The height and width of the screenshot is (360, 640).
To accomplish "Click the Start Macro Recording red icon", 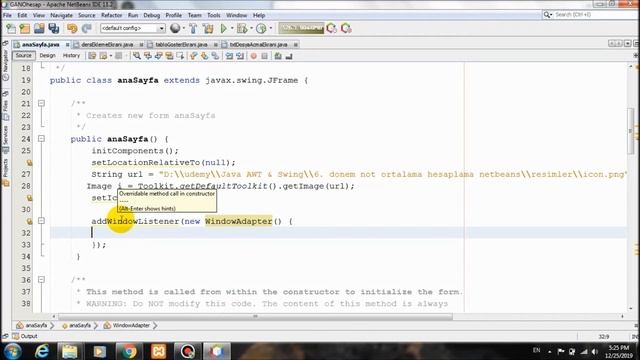I will coord(253,56).
